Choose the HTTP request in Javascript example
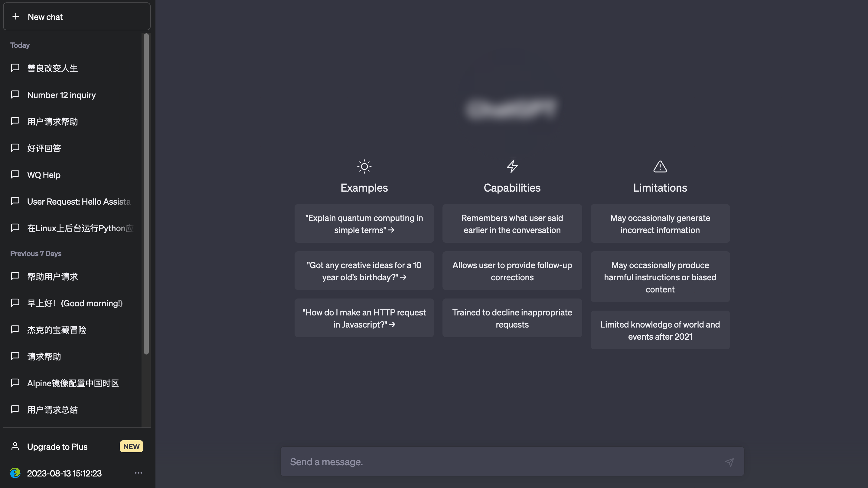 (x=364, y=318)
